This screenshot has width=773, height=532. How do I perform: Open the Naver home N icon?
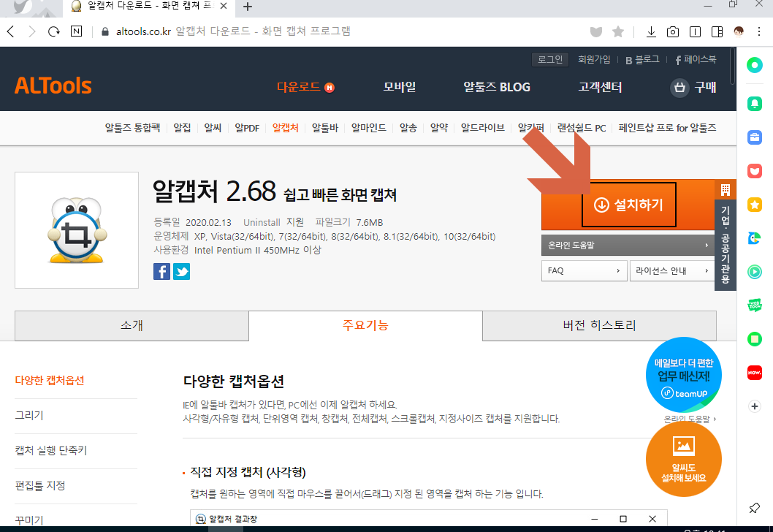click(77, 31)
